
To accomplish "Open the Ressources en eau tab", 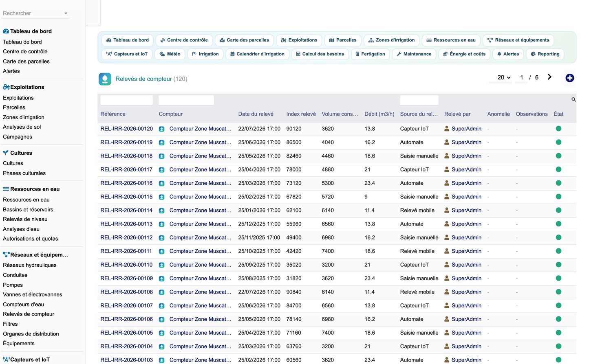I will [451, 40].
